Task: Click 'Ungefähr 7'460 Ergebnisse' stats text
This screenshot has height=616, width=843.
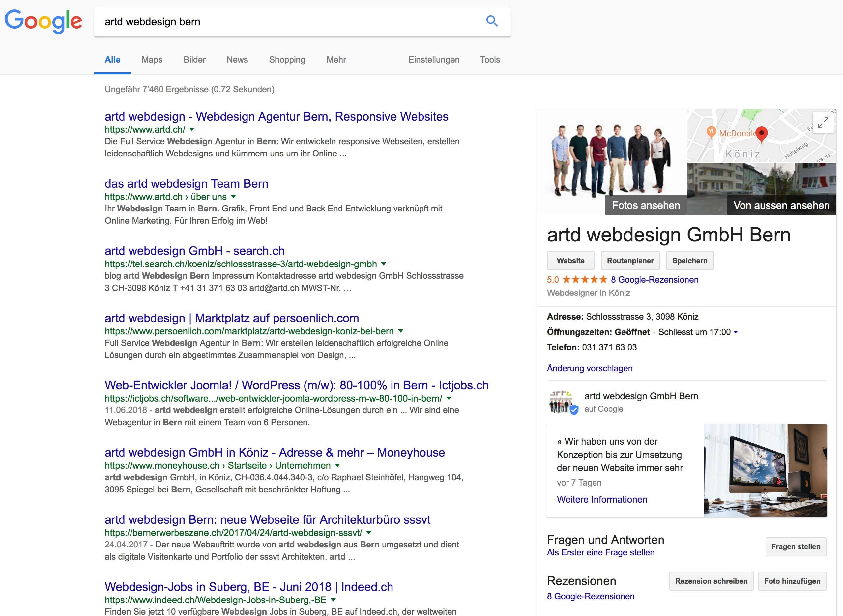Action: [x=189, y=89]
